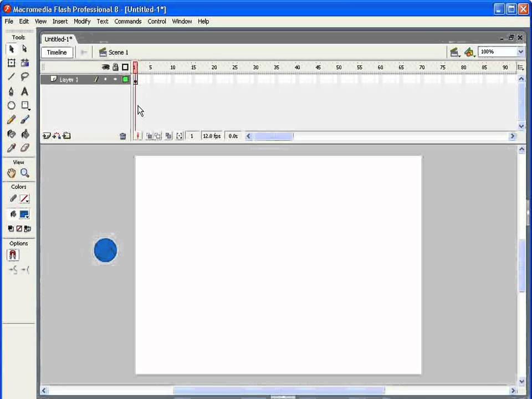This screenshot has width=532, height=399.
Task: Select the Selection arrow tool
Action: 12,49
